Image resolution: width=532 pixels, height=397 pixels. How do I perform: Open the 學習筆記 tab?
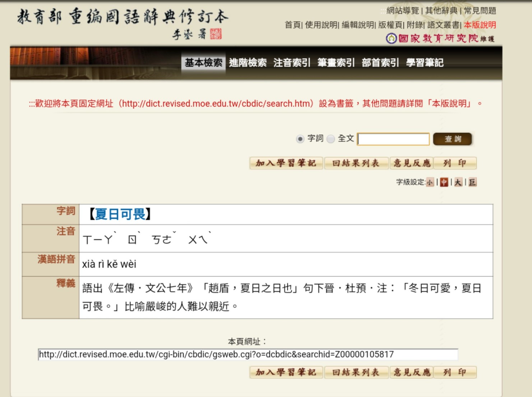(x=425, y=63)
